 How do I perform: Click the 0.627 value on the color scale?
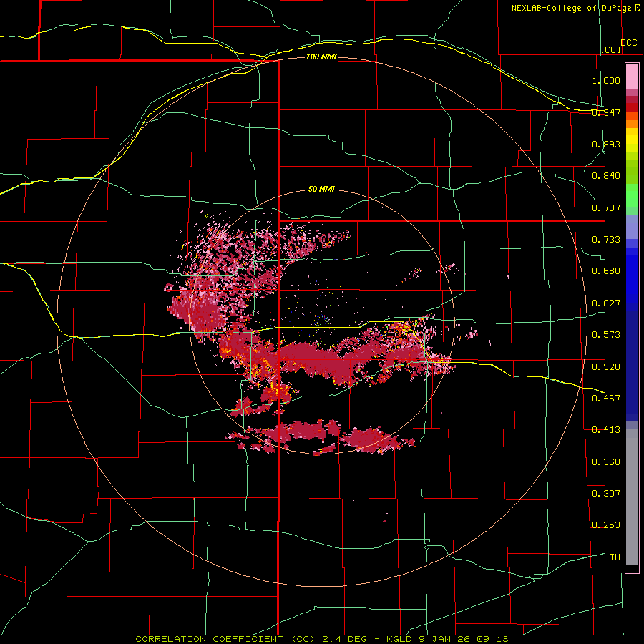point(606,303)
